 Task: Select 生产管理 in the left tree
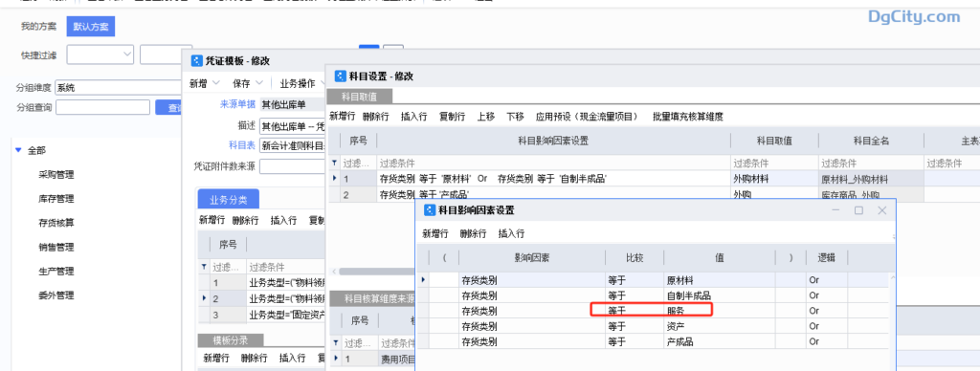click(x=56, y=271)
